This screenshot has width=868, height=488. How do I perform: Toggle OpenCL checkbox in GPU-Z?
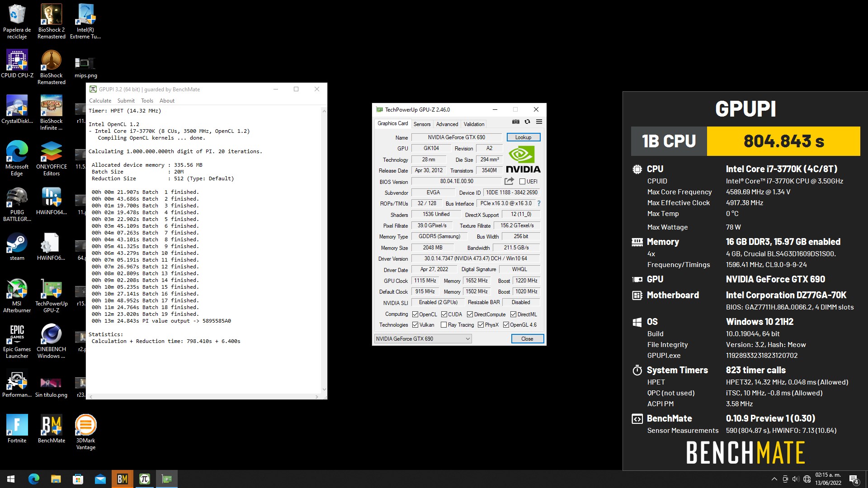415,314
